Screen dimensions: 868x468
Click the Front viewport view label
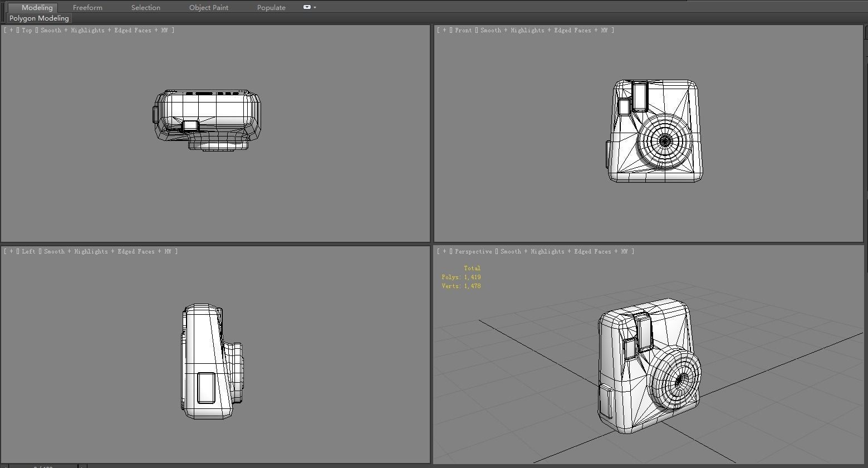pos(463,30)
